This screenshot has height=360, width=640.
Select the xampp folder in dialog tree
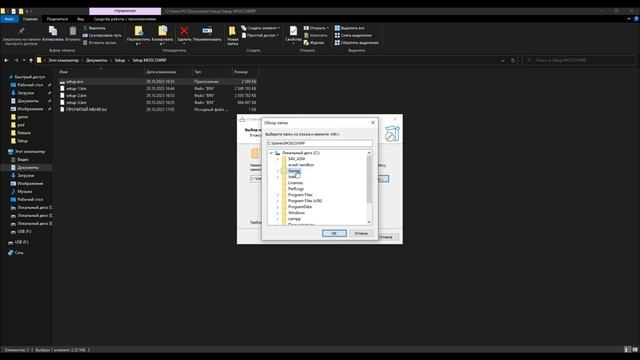pos(294,219)
